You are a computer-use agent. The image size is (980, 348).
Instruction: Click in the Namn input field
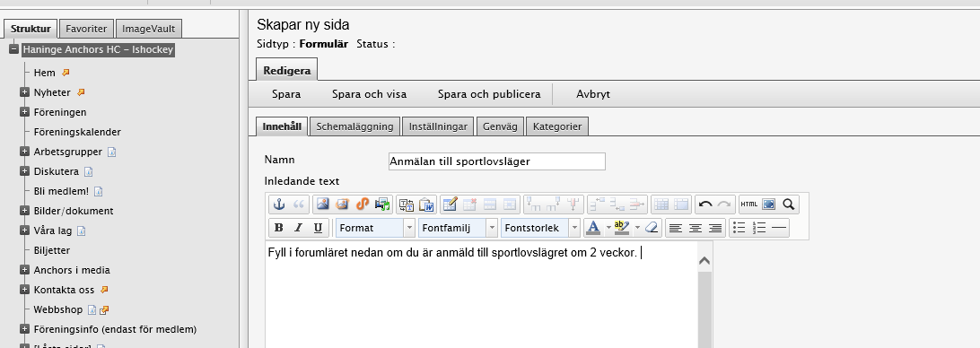497,161
